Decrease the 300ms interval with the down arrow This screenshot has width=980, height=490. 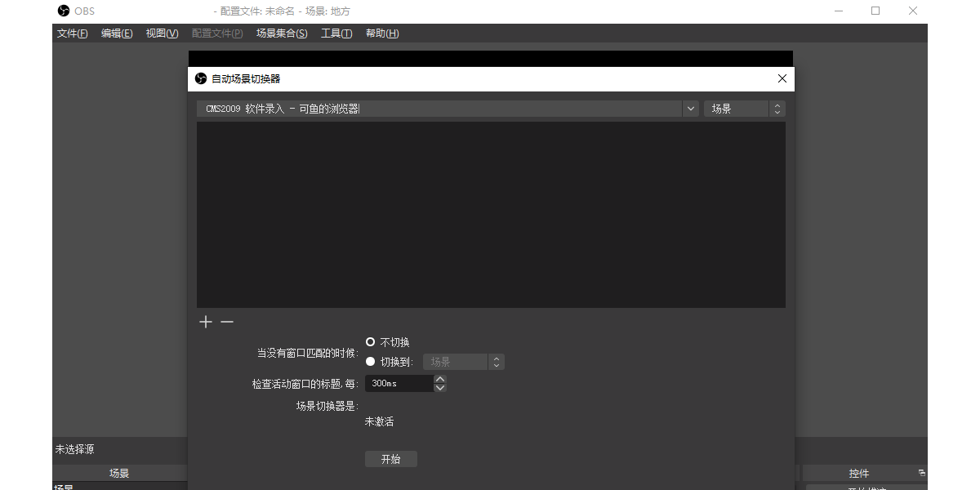pyautogui.click(x=439, y=387)
